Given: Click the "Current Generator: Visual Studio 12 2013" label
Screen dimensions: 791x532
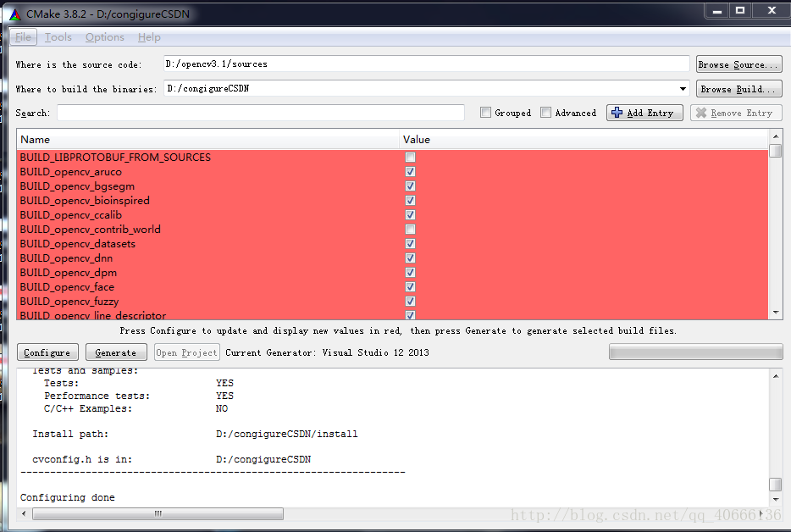Looking at the screenshot, I should pyautogui.click(x=328, y=352).
